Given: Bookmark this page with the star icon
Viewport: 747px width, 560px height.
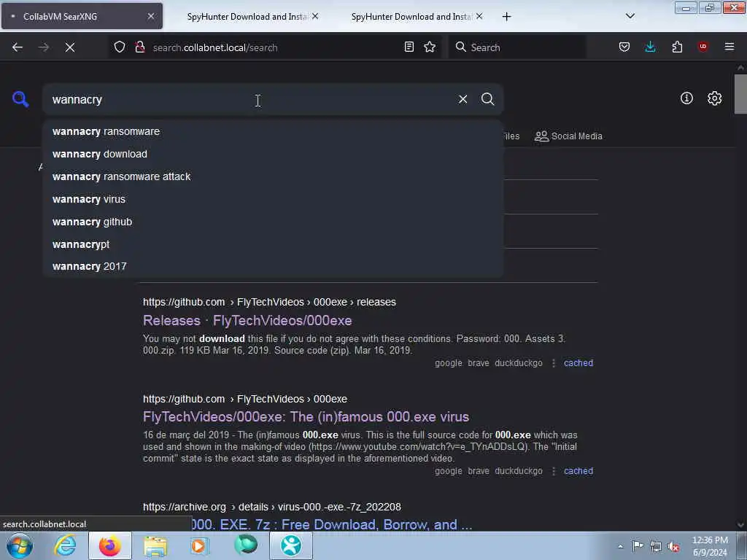Looking at the screenshot, I should click(x=430, y=47).
